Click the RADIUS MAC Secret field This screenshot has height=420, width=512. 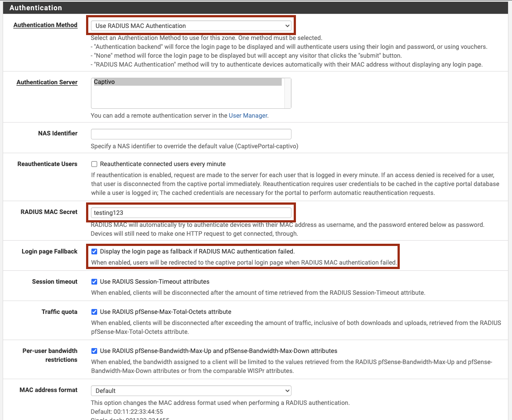tap(191, 213)
